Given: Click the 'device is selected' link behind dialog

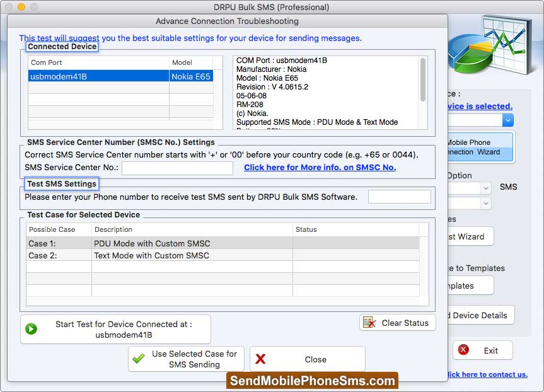Looking at the screenshot, I should click(x=480, y=106).
